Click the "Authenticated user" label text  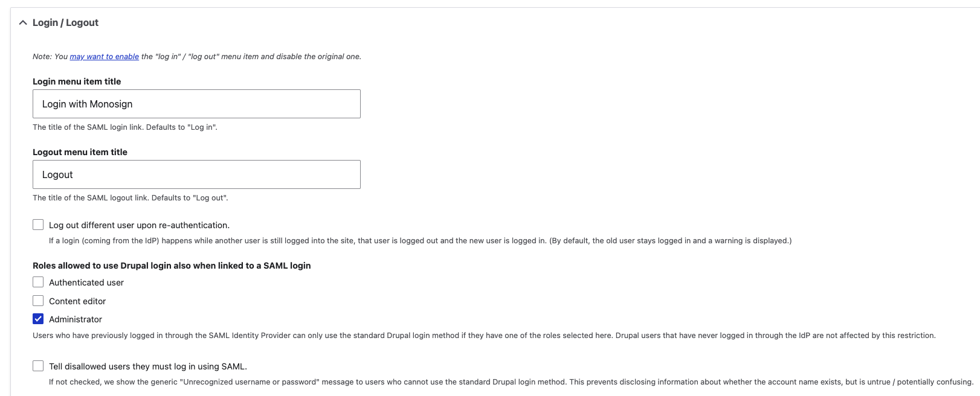86,282
